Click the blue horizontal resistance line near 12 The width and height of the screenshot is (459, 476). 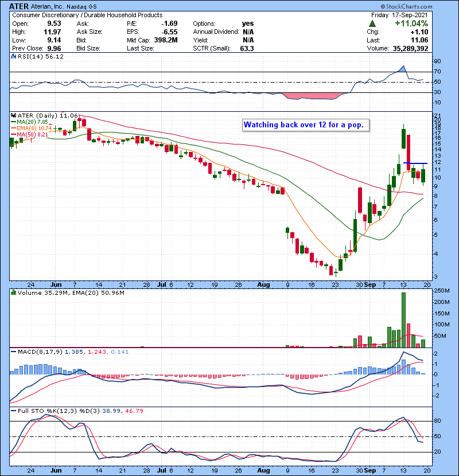415,163
